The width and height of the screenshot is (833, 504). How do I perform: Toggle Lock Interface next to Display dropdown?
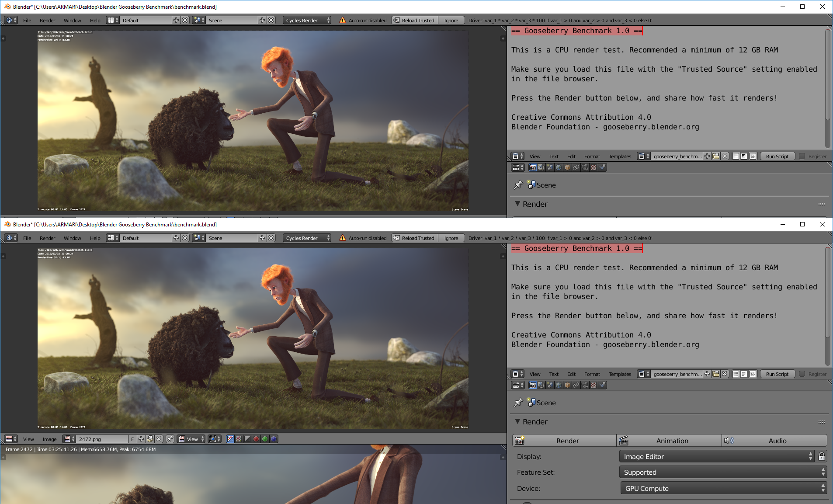tap(822, 456)
